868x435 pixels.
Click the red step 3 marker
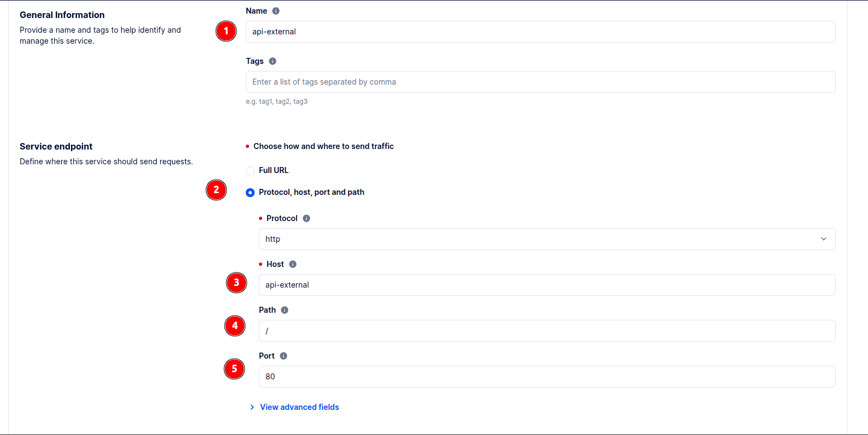(237, 283)
